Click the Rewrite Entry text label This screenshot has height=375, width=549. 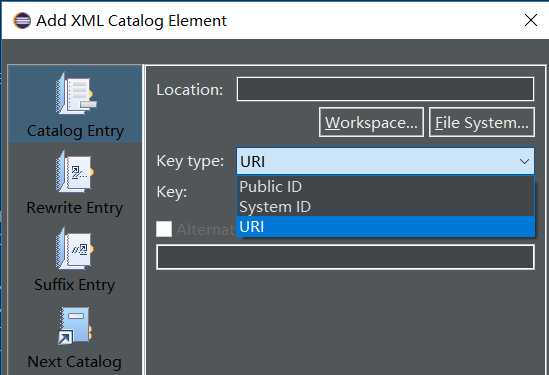coord(75,208)
